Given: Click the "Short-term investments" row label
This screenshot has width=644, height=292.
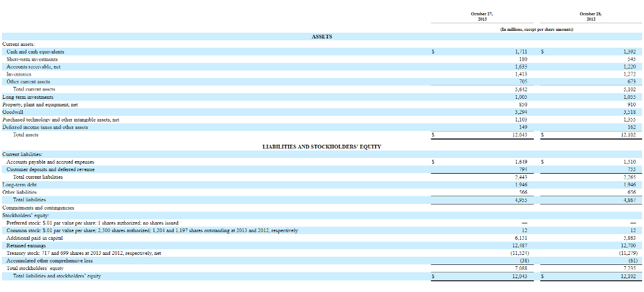Looking at the screenshot, I should click(32, 59).
